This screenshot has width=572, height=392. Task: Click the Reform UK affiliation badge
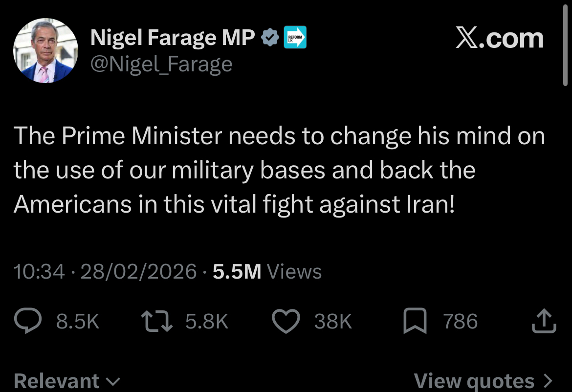coord(295,38)
